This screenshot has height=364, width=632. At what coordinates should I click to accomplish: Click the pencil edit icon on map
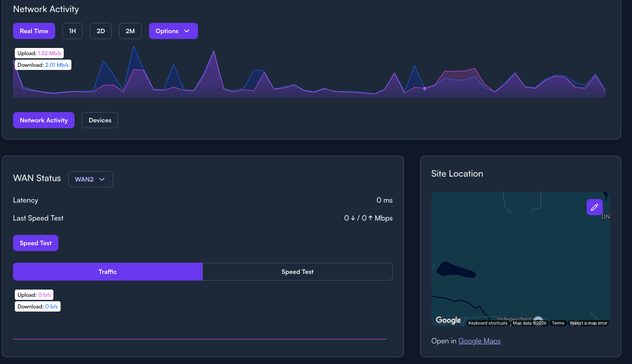tap(595, 207)
